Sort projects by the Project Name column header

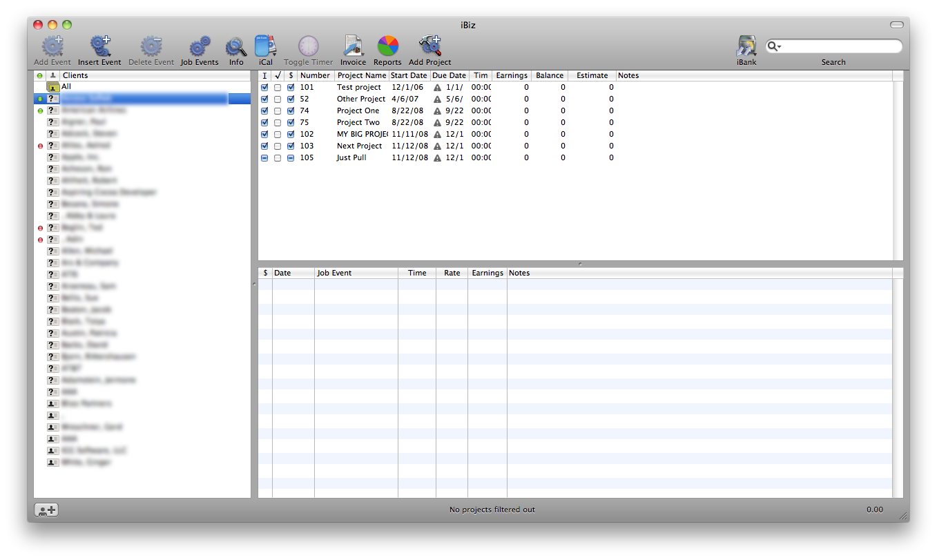click(x=361, y=76)
